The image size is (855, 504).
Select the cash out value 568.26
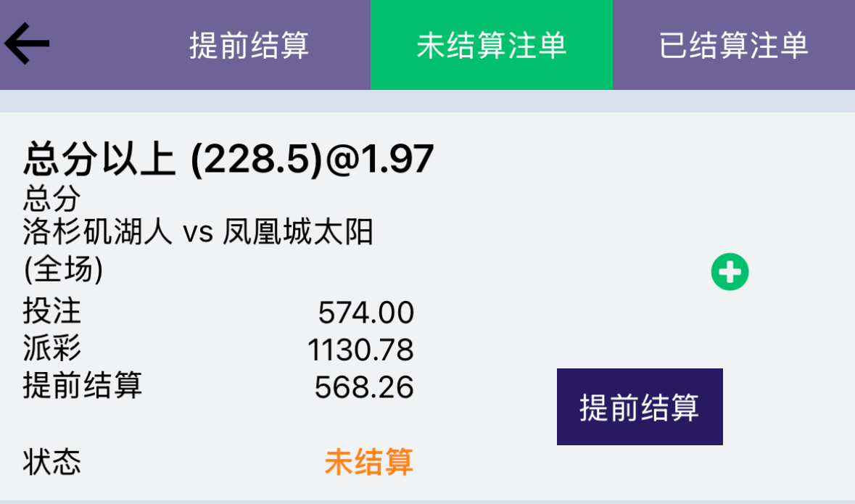364,387
